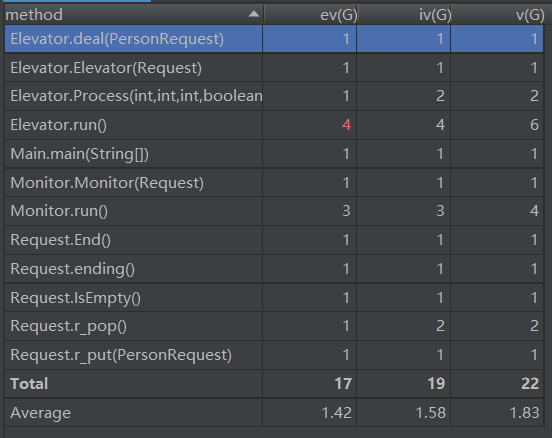Select the Request.ending() row
The image size is (552, 438).
(274, 269)
